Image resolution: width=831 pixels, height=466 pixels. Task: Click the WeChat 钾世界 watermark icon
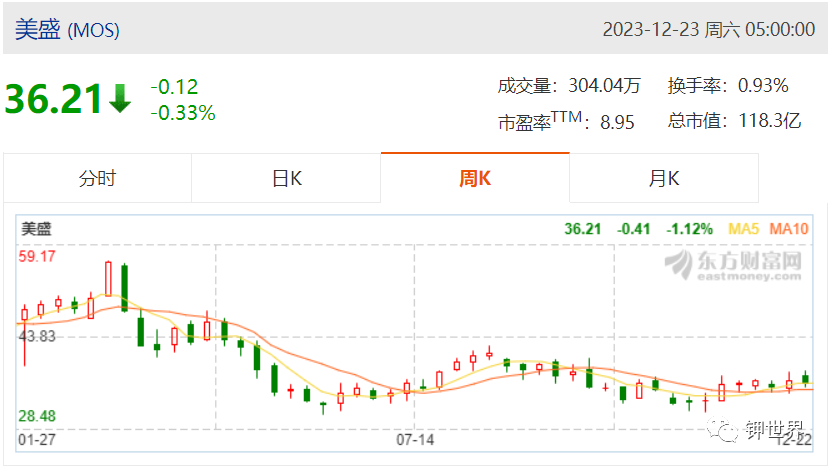721,428
